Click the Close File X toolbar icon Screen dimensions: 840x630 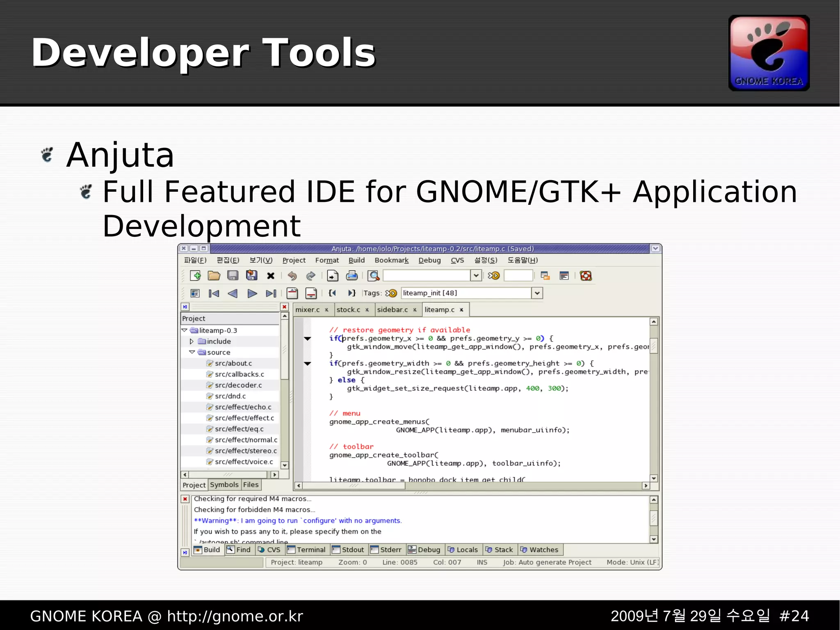pyautogui.click(x=271, y=276)
